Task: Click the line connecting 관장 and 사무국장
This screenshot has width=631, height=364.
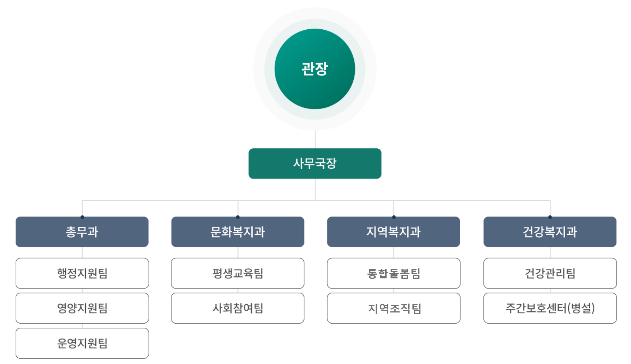Action: click(x=315, y=140)
